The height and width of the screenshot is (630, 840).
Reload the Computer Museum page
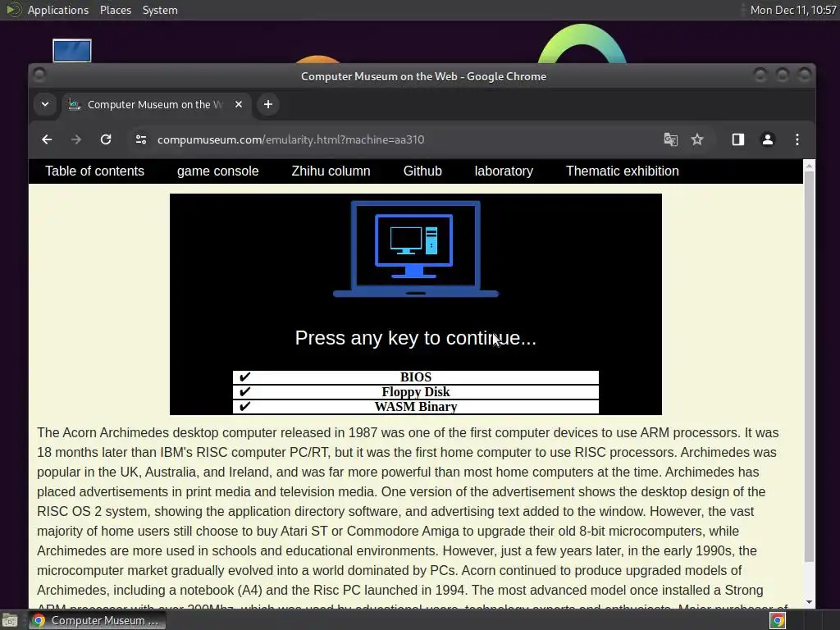point(106,139)
